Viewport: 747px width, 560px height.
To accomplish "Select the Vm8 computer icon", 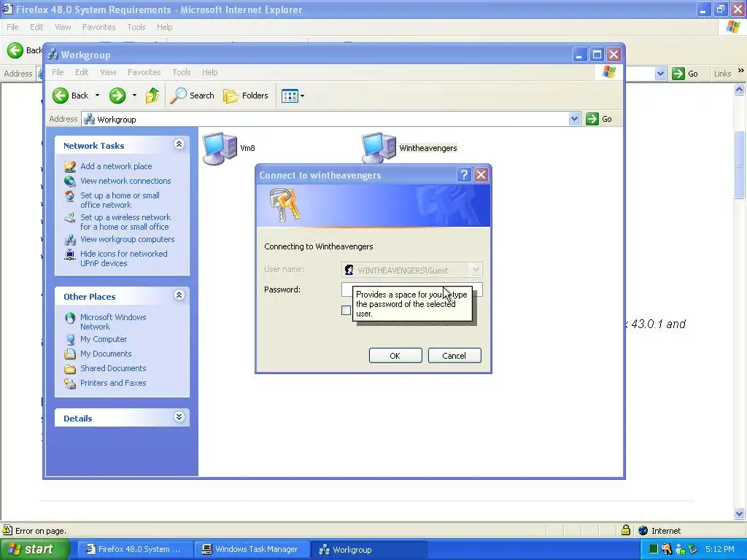I will click(220, 148).
